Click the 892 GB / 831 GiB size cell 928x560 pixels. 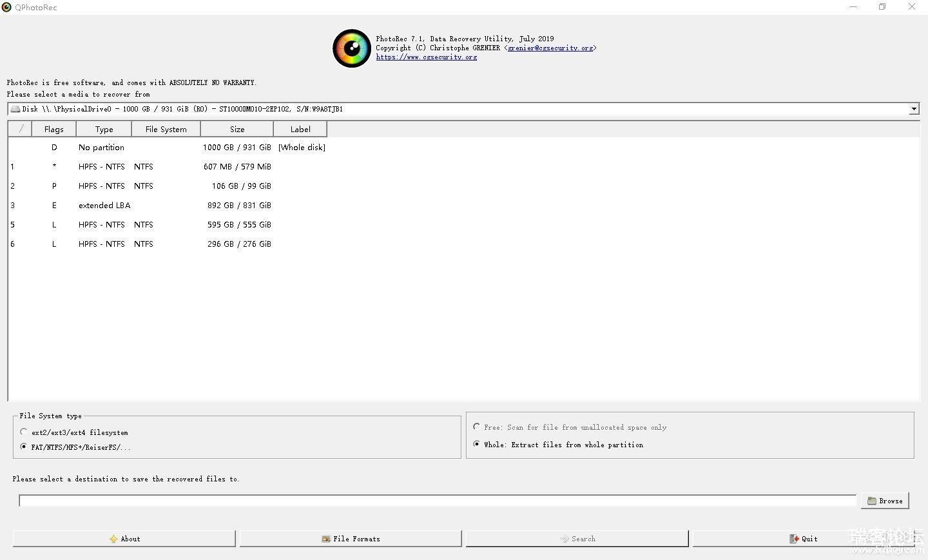tap(239, 206)
